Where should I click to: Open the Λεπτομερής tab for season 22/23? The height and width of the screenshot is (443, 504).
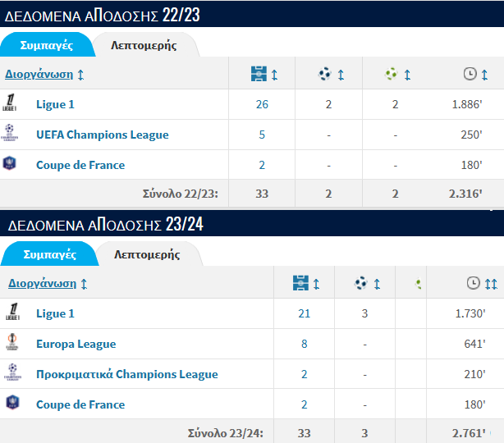tap(144, 45)
